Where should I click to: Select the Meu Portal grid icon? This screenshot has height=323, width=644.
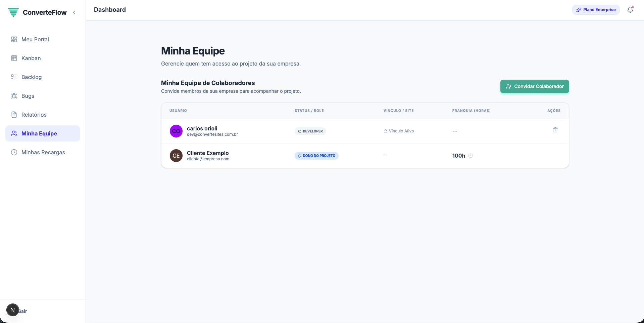[14, 39]
